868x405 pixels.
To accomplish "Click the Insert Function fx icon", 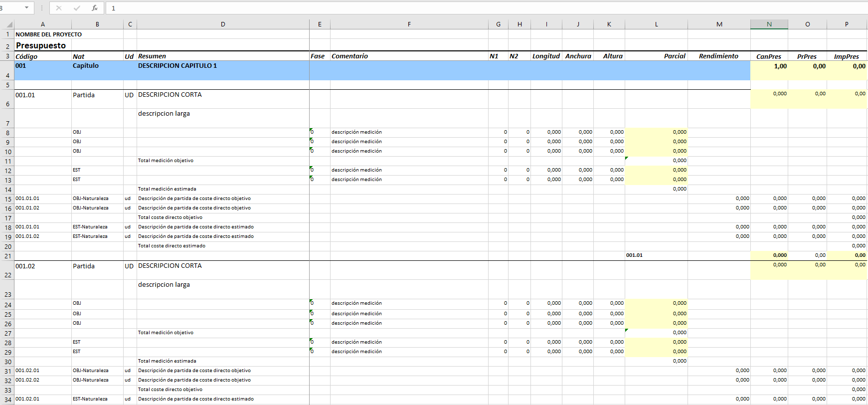I will coord(94,8).
